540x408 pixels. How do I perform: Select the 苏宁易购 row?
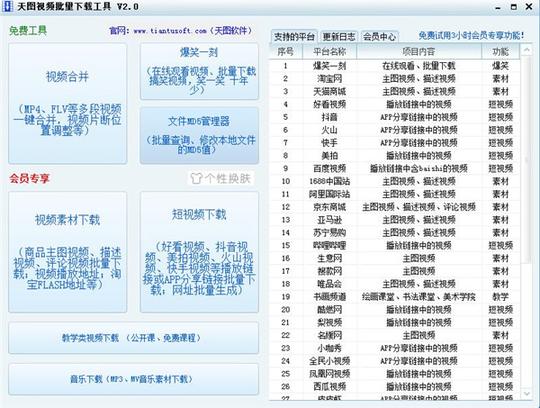[394, 232]
